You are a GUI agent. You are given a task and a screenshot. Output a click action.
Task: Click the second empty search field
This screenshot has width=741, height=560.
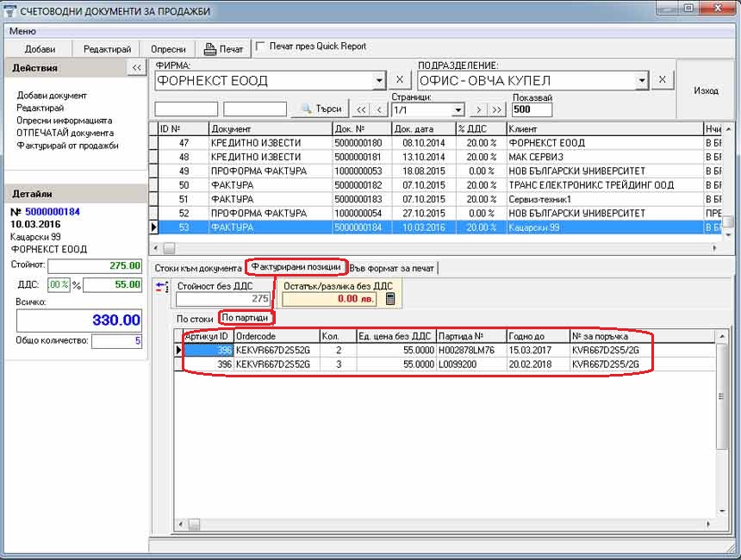pos(255,109)
